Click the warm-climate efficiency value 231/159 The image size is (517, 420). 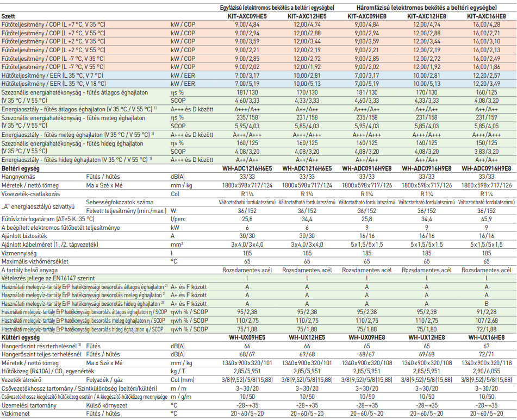(x=487, y=117)
